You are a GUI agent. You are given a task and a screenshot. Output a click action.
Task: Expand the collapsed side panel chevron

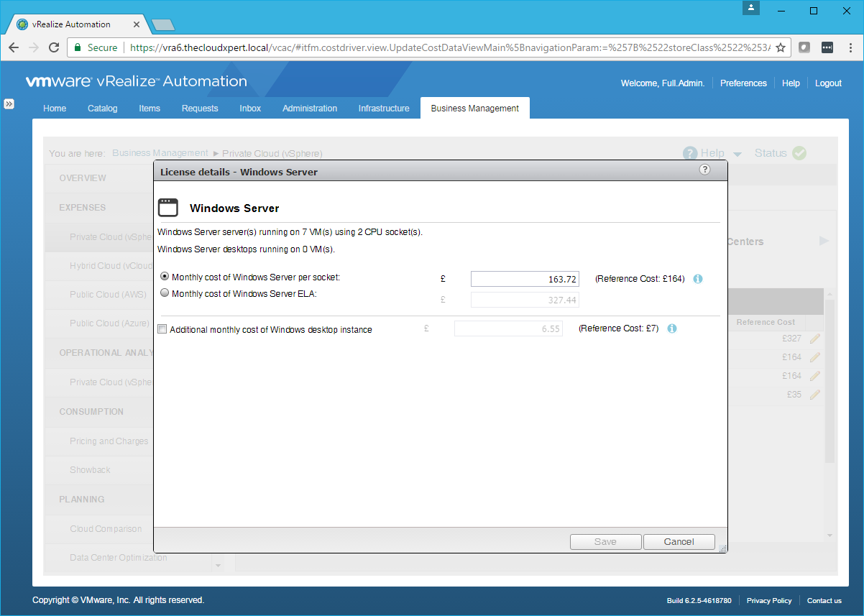tap(9, 104)
